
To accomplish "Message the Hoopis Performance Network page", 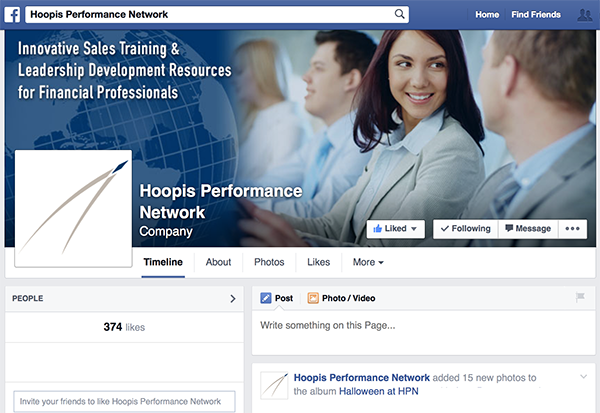I will 528,229.
